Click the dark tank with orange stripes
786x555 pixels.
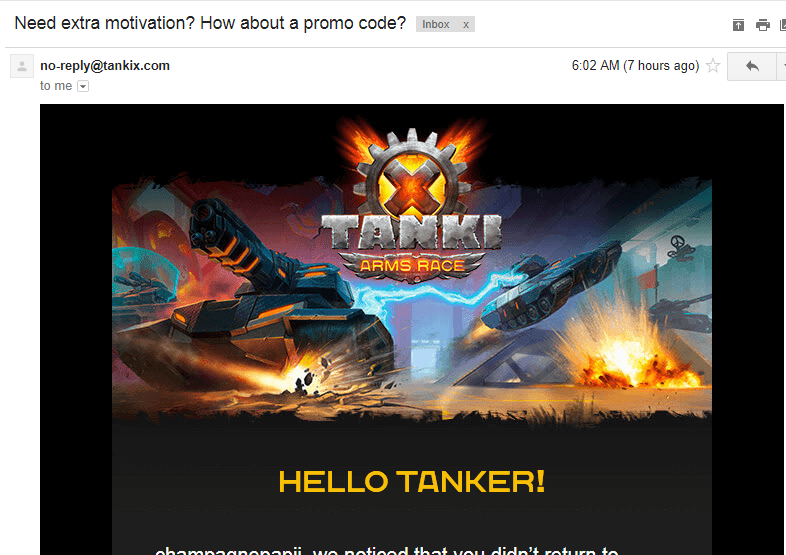(253, 298)
